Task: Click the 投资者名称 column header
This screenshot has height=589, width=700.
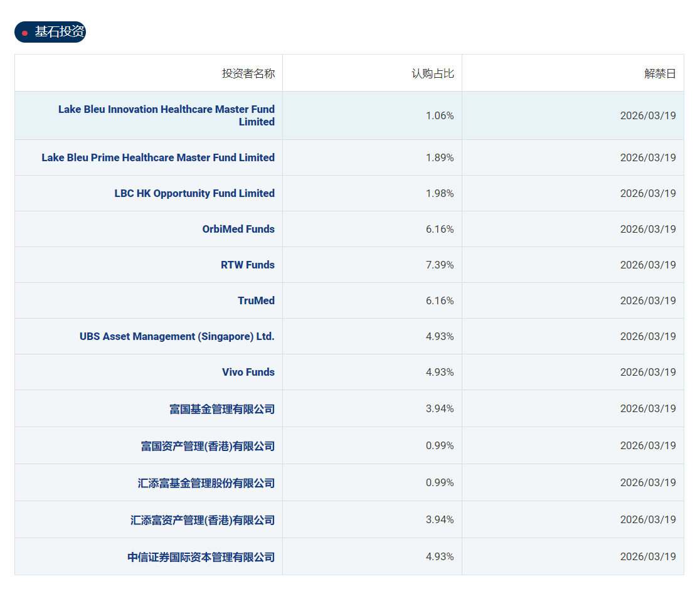Action: click(x=248, y=73)
